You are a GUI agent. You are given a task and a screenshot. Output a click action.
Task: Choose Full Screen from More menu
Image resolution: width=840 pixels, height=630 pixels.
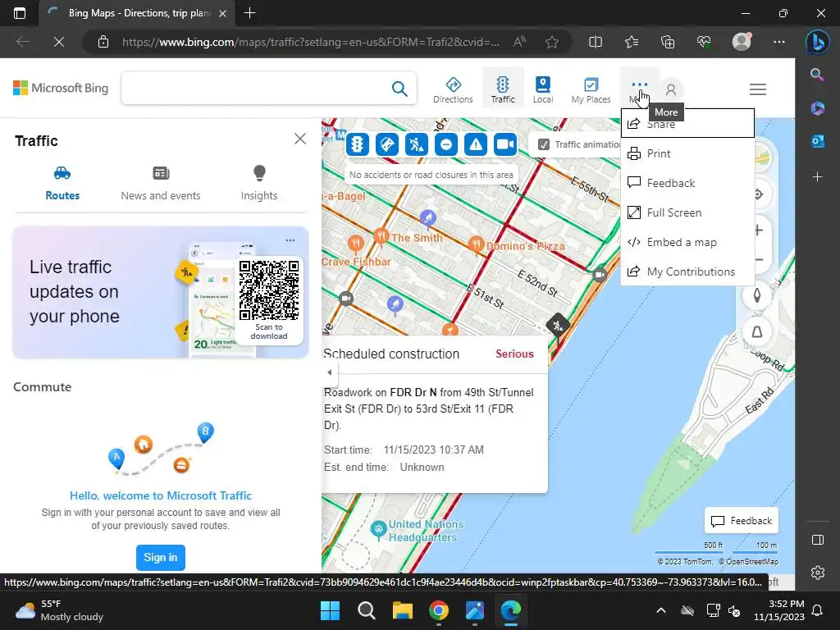(x=687, y=212)
